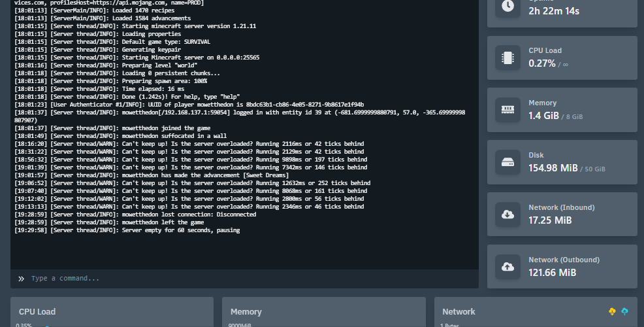
Task: Click the CPU chip icon
Action: point(507,57)
